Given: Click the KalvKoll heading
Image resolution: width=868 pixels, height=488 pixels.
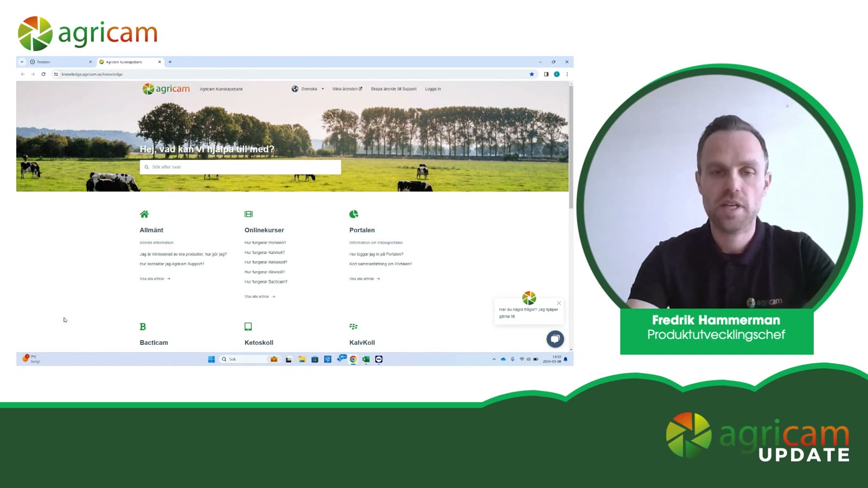Looking at the screenshot, I should pos(362,343).
